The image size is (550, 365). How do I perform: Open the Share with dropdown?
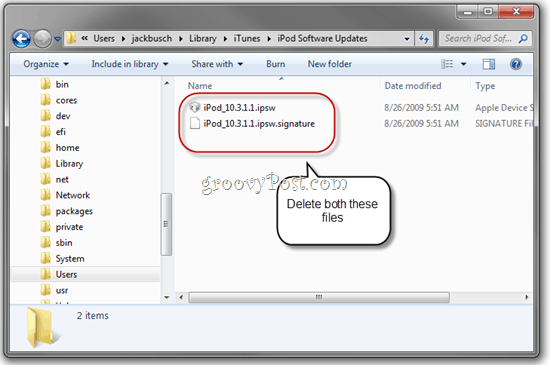[217, 64]
